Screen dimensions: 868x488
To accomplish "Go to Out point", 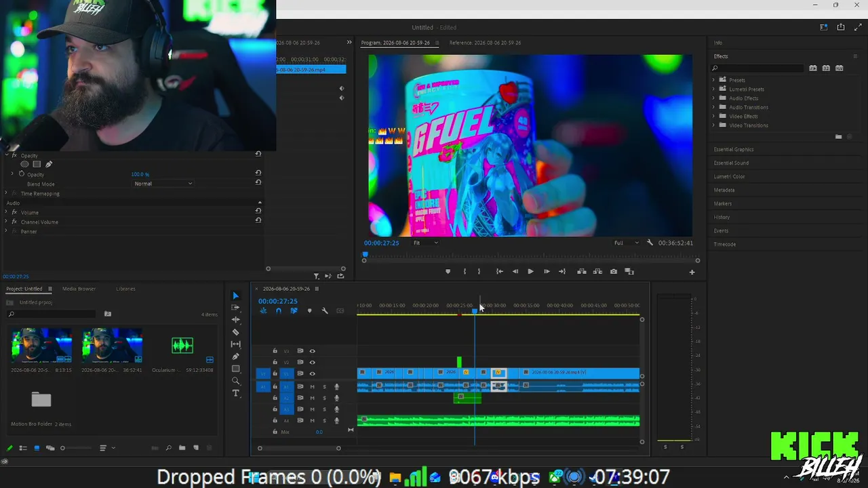I will click(x=562, y=272).
